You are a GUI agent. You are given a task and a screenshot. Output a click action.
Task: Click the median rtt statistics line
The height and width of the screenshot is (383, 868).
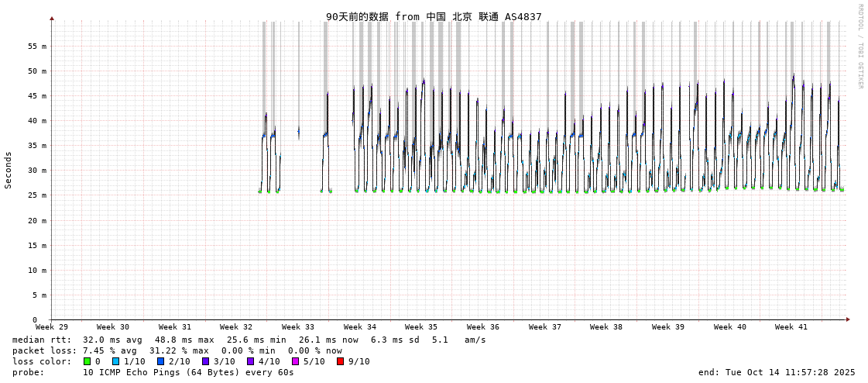pyautogui.click(x=249, y=340)
